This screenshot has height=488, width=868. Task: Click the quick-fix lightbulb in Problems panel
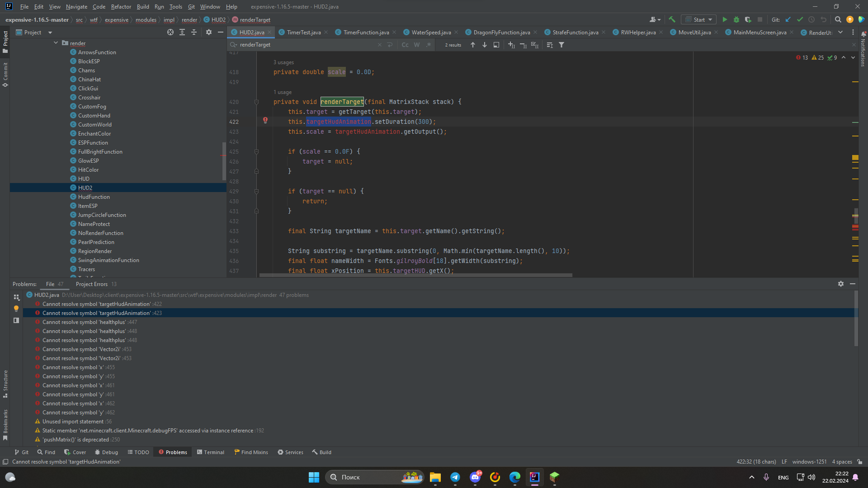pos(16,309)
